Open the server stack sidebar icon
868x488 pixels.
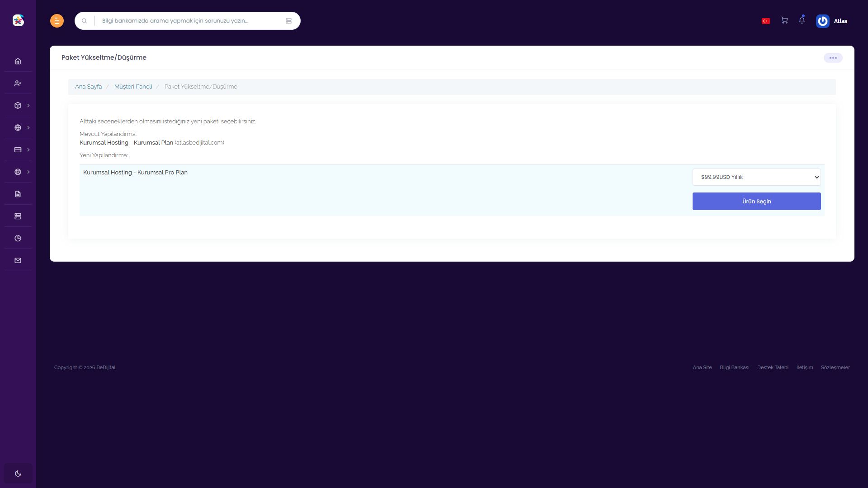pos(18,216)
